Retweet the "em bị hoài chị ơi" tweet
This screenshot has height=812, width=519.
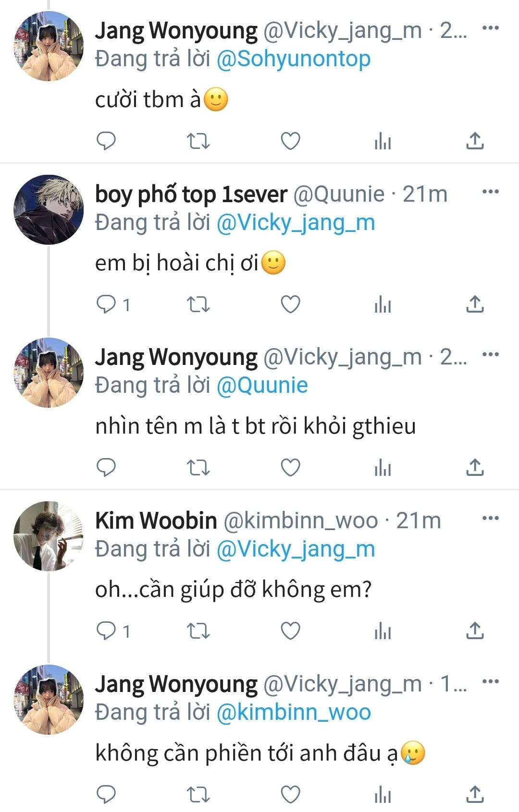pyautogui.click(x=198, y=304)
